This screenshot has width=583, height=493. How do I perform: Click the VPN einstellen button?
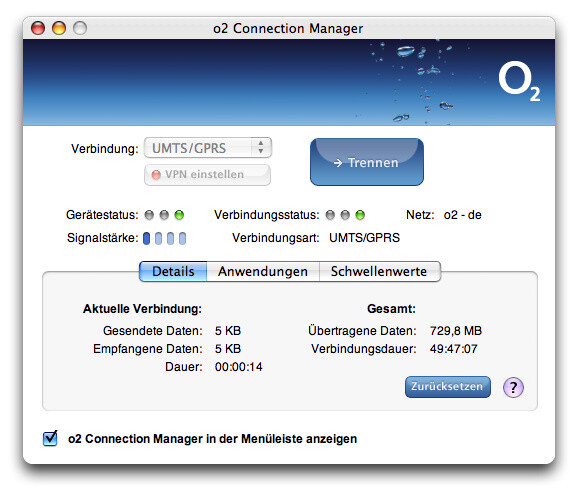[x=207, y=174]
